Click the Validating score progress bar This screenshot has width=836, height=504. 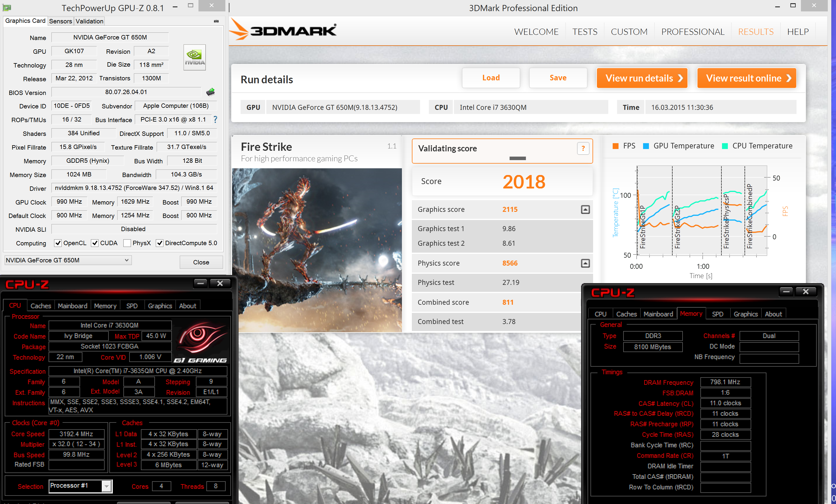tap(517, 158)
